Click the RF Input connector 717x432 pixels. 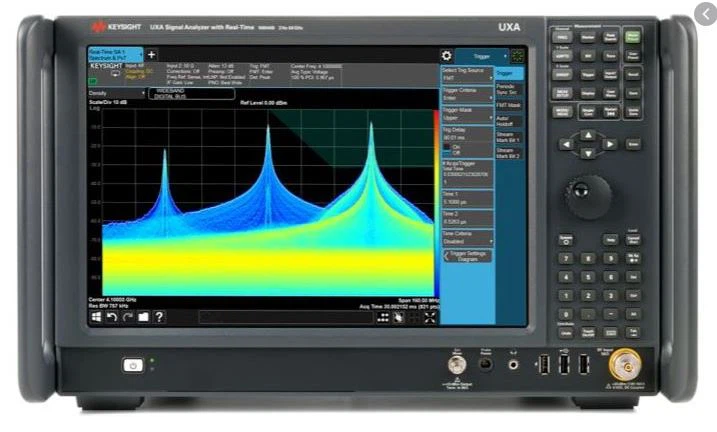point(625,366)
